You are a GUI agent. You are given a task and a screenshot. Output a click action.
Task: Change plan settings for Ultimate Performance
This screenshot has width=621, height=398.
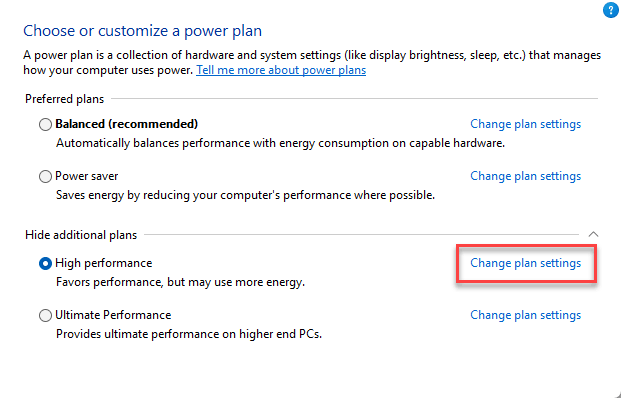[x=526, y=315]
